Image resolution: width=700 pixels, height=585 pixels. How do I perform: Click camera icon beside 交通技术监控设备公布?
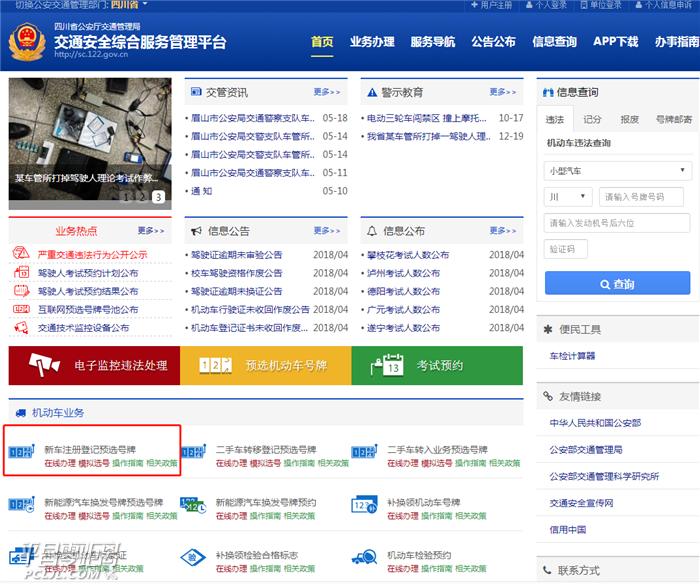[21, 327]
